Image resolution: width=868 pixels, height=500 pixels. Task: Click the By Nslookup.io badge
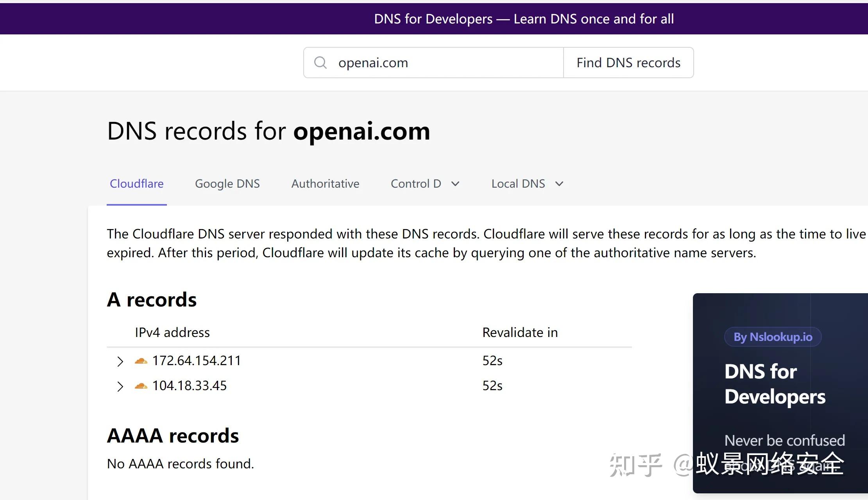pos(773,337)
